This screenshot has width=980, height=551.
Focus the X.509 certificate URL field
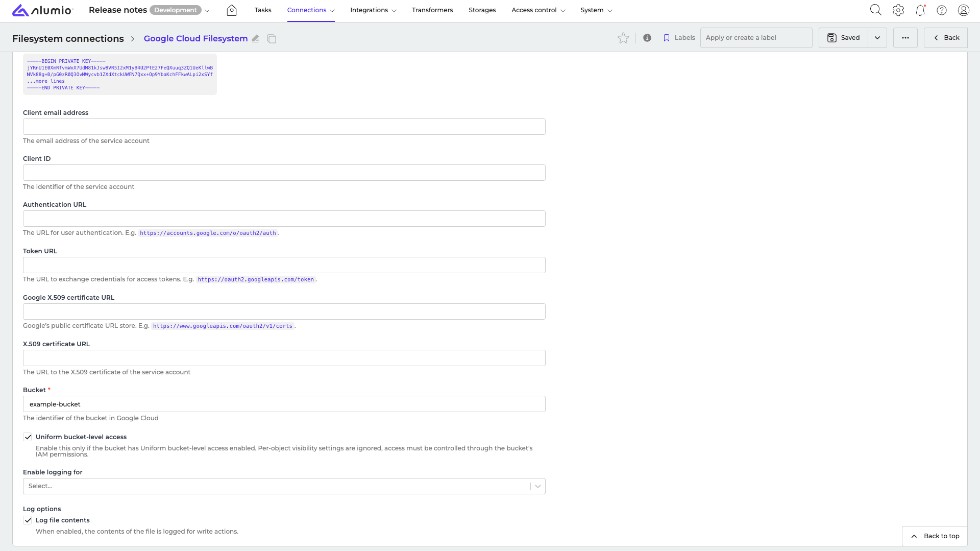284,358
